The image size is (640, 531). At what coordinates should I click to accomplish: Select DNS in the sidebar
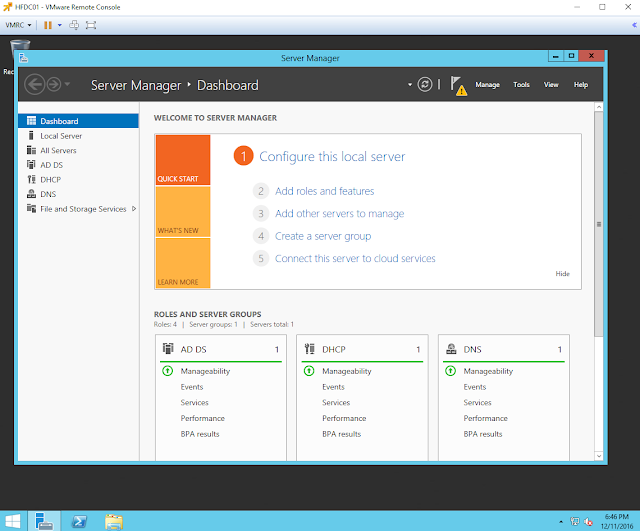point(78,194)
